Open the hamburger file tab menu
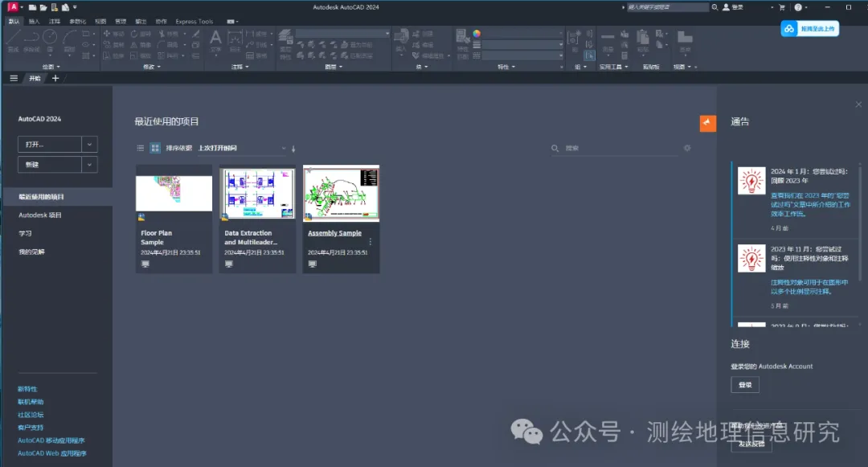The width and height of the screenshot is (868, 467). click(x=14, y=78)
